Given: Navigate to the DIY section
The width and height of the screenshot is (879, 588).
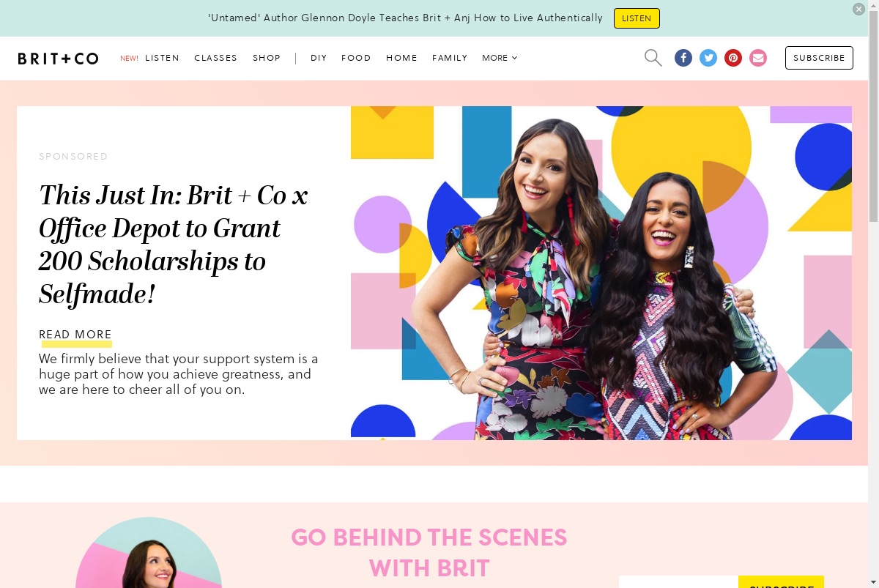Looking at the screenshot, I should (x=319, y=58).
